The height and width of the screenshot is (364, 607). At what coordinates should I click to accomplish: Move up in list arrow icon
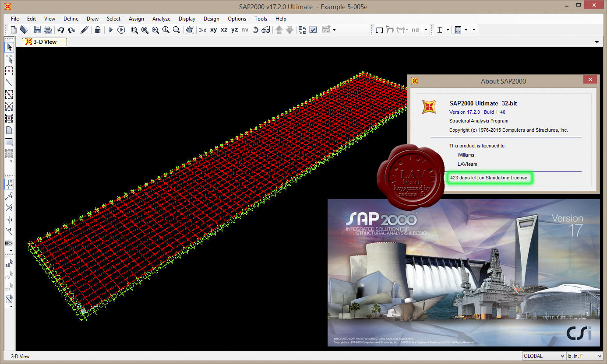tap(279, 30)
